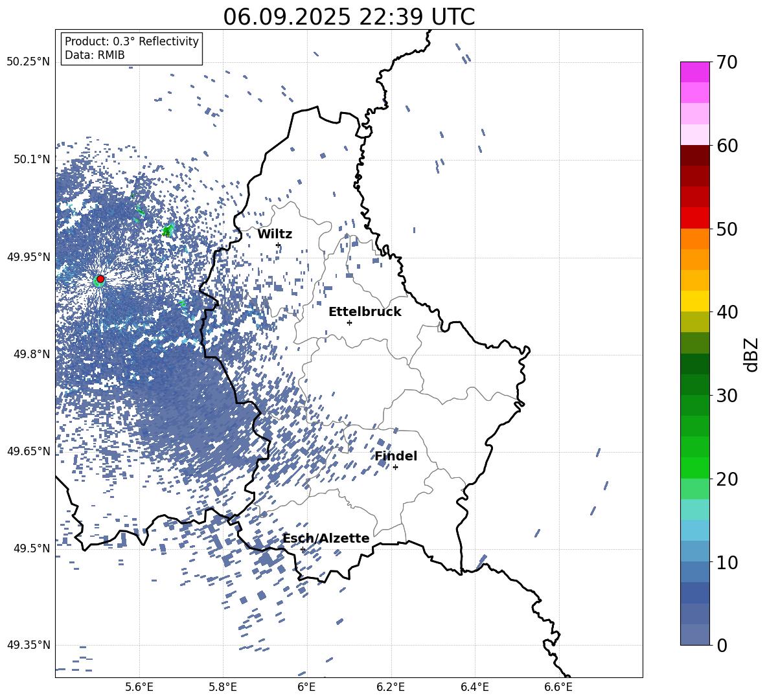The width and height of the screenshot is (767, 700).
Task: Click the colorbar tick label 10
Action: click(x=726, y=562)
